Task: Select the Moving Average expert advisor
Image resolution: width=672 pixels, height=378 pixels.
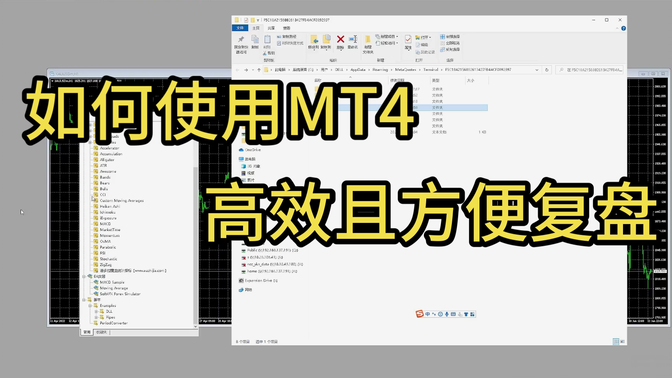Action: [111, 288]
